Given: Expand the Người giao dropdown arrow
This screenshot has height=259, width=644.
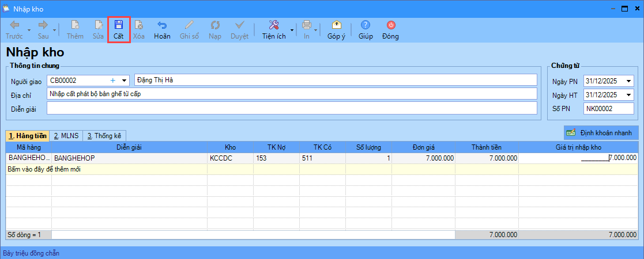Looking at the screenshot, I should 124,80.
